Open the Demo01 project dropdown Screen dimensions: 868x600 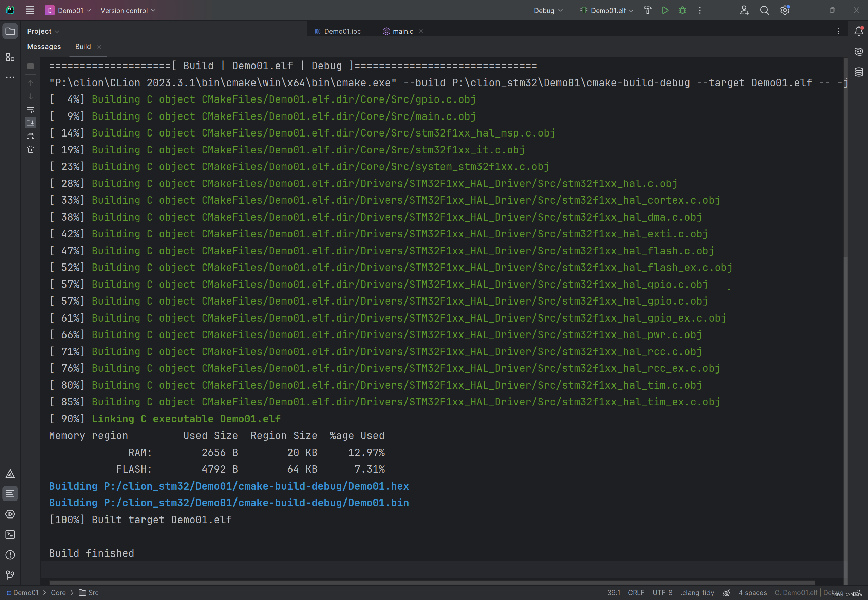[x=68, y=10]
